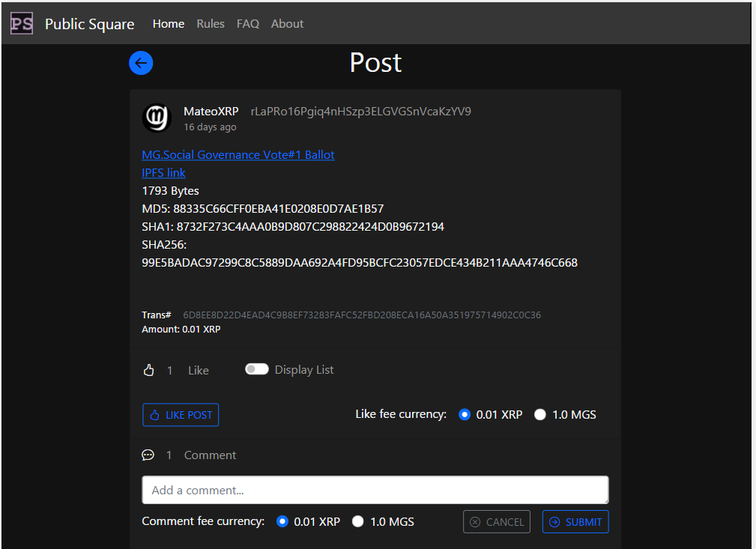Click the 'Comment' count label
Viewport: 756px width, 549px height.
point(210,455)
